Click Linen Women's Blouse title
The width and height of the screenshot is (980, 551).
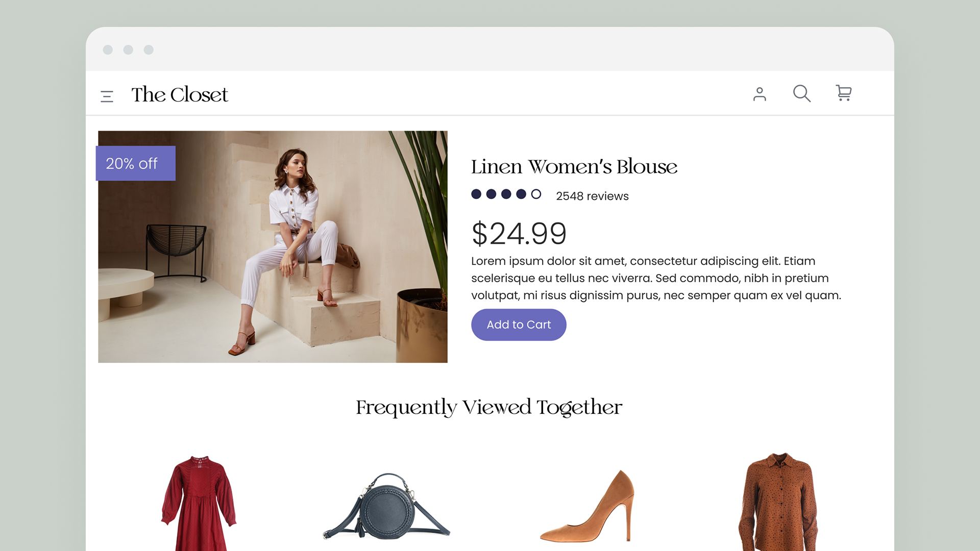click(574, 167)
